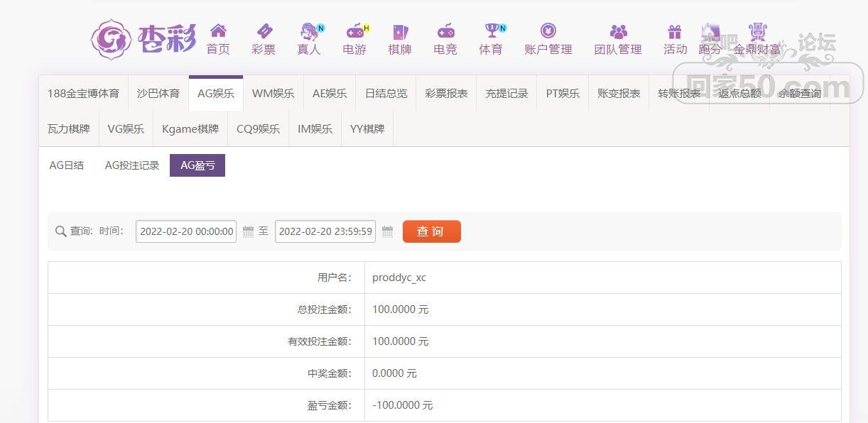The image size is (868, 423).
Task: Open the 体育 trophy icon
Action: 491,31
